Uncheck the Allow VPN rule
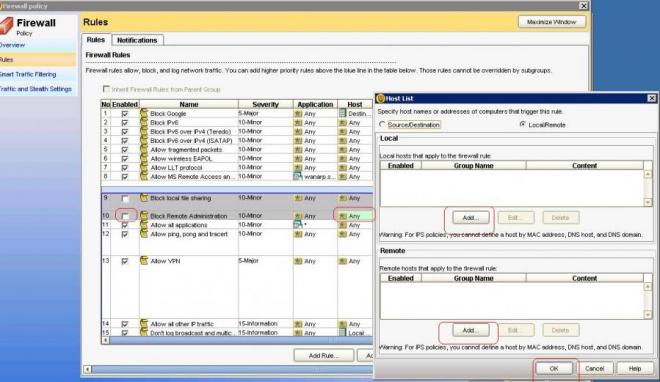Viewport: 660px width, 382px height. [x=125, y=261]
